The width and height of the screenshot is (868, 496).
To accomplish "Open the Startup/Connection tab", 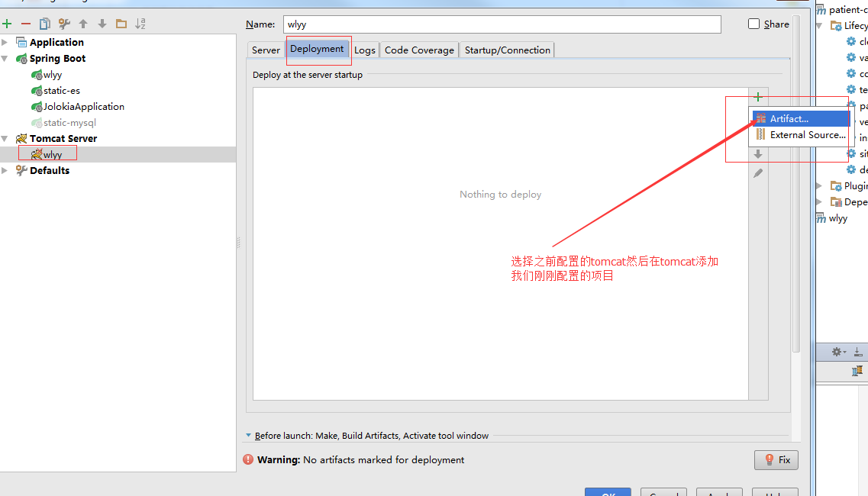I will (x=507, y=50).
